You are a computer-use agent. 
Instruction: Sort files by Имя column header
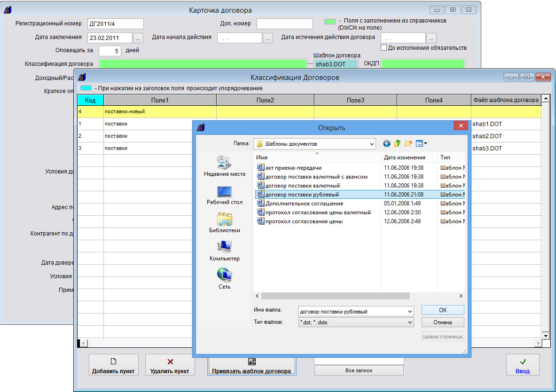tap(317, 157)
